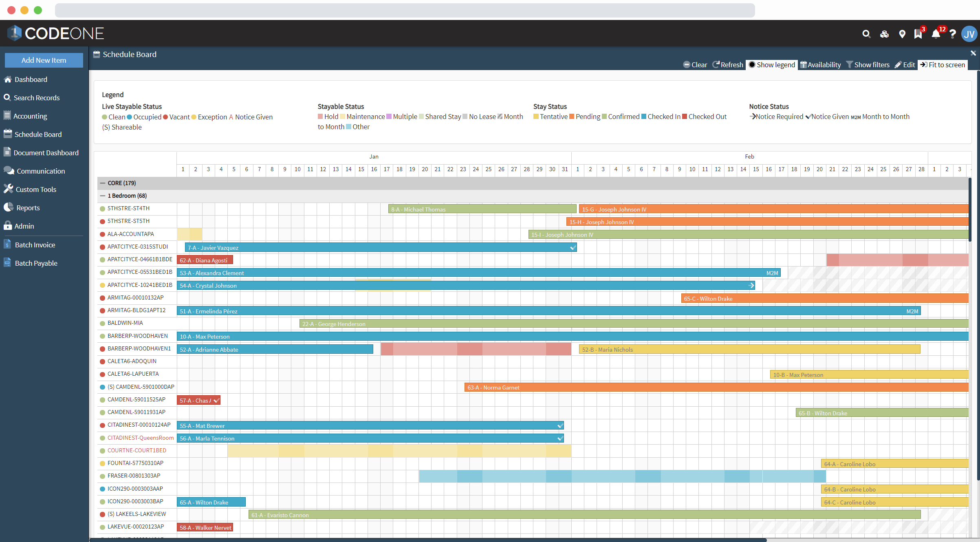Select the 61-A Evaristo Cannon stay
The image size is (980, 542).
tap(584, 515)
